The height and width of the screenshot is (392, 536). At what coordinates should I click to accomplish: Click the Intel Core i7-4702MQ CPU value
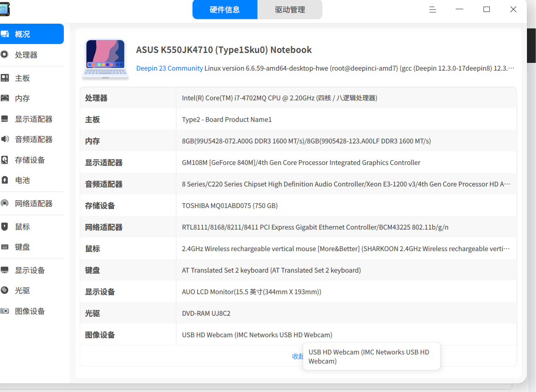tap(279, 98)
